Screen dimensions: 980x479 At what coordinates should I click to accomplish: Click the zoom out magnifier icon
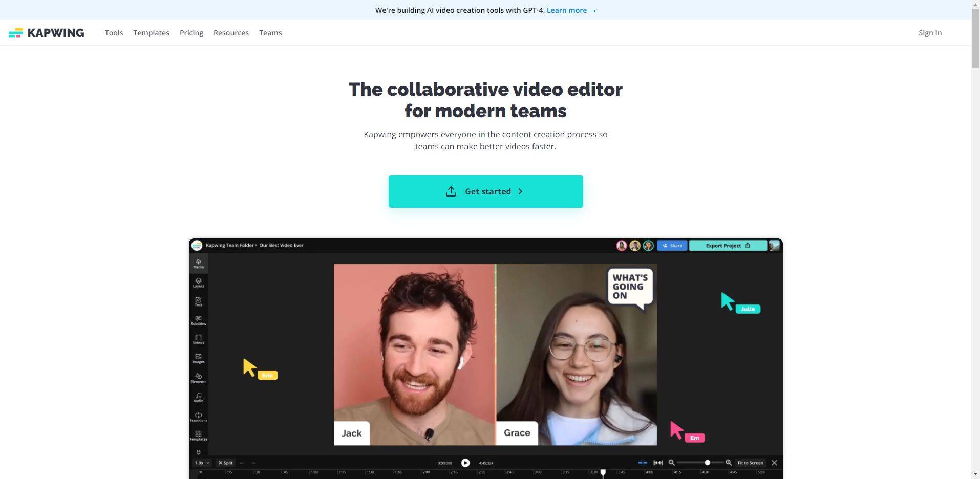671,463
